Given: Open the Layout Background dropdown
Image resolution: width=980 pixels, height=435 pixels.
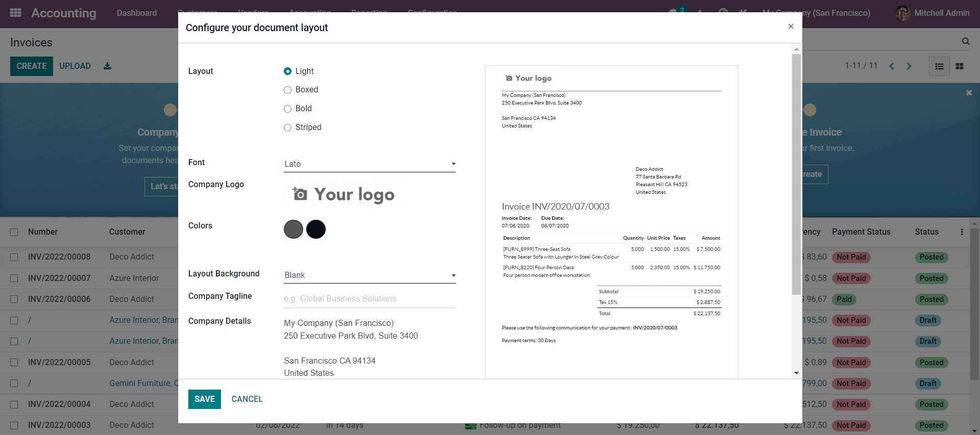Looking at the screenshot, I should [370, 275].
